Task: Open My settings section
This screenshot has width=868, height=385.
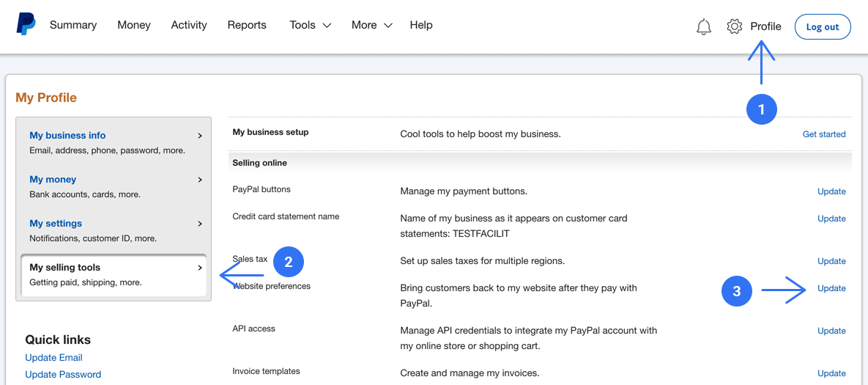Action: (56, 223)
